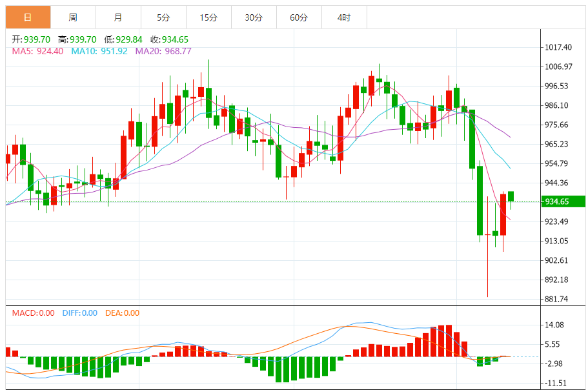The image size is (588, 390).
Task: Click the DEA:0.00 indicator label
Action: pos(122,313)
